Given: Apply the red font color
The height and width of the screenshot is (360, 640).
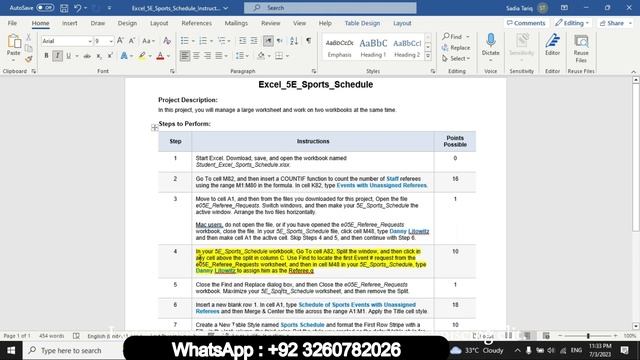Looking at the screenshot, I should (x=160, y=56).
